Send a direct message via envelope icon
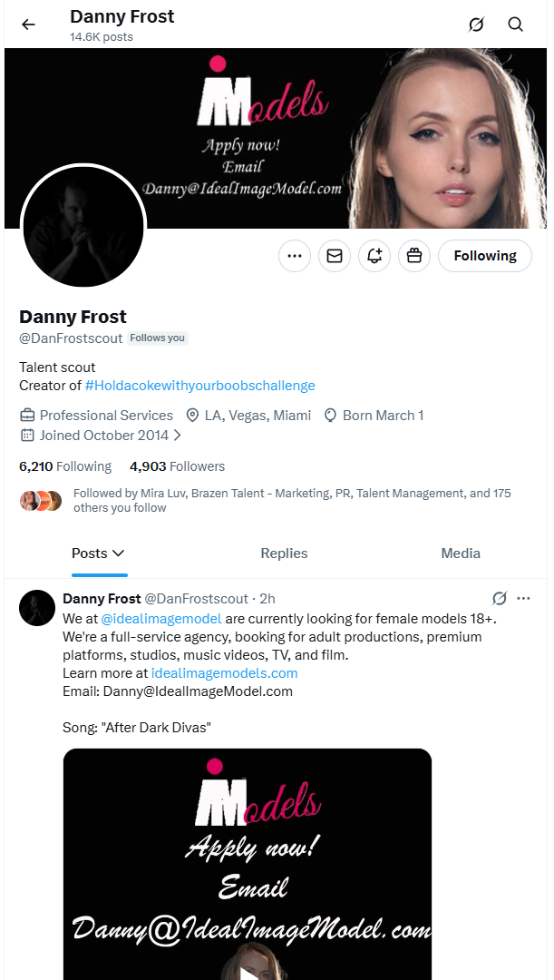Image resolution: width=554 pixels, height=980 pixels. click(335, 257)
